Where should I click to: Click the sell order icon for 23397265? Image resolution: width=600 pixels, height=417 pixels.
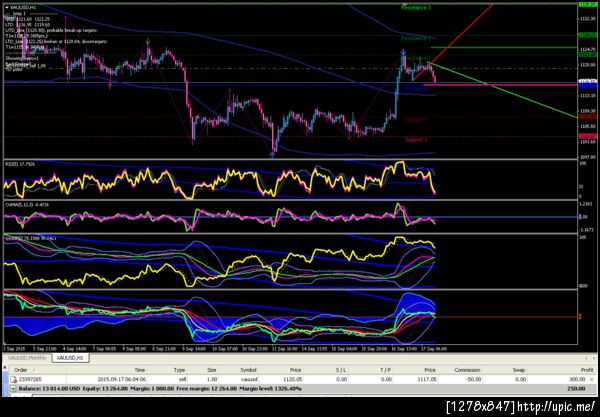(x=13, y=380)
